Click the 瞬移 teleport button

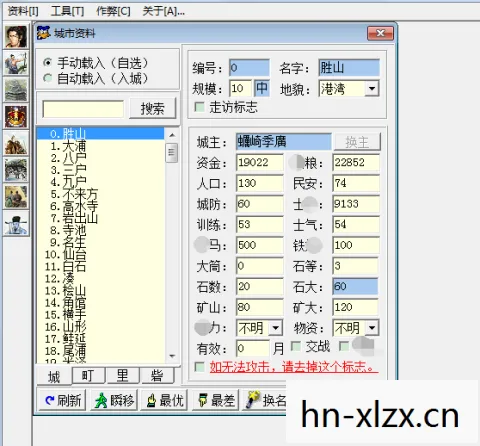tap(114, 400)
